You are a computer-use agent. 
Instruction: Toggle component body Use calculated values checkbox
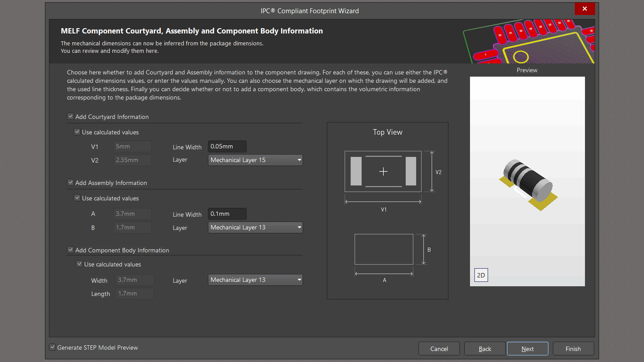click(79, 264)
